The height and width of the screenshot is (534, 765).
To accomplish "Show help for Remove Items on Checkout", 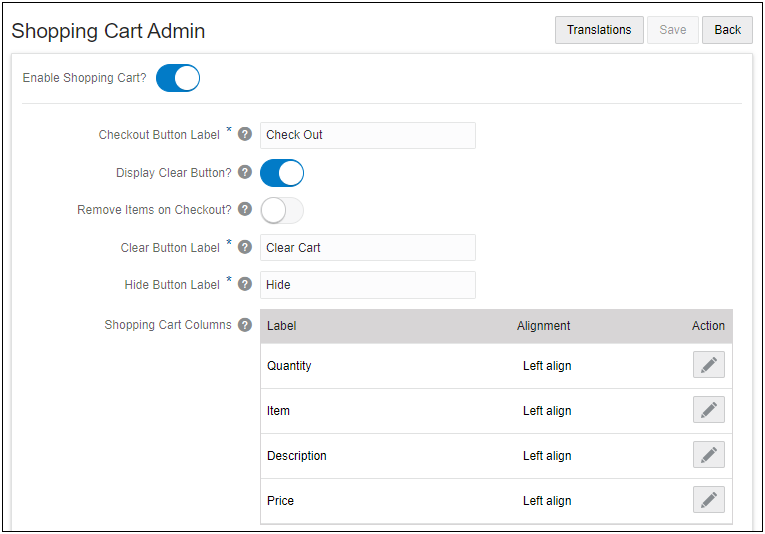I will [x=245, y=210].
